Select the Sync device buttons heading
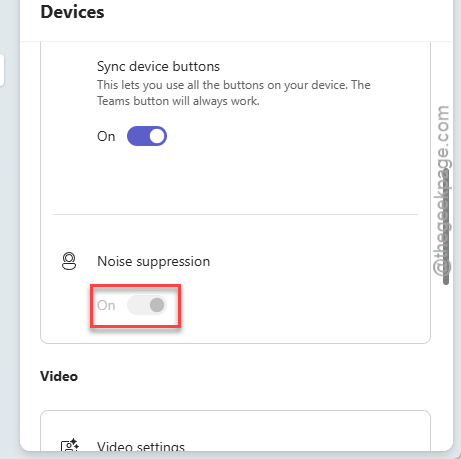 (x=158, y=67)
